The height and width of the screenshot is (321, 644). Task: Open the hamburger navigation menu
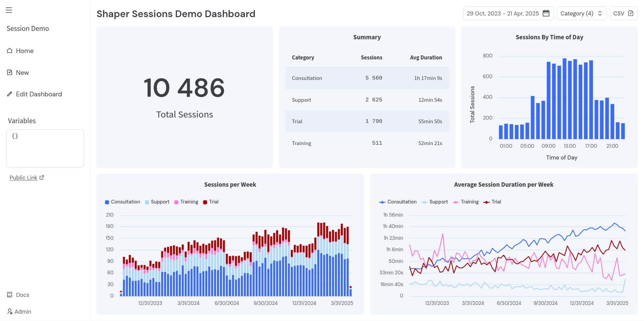[x=9, y=10]
